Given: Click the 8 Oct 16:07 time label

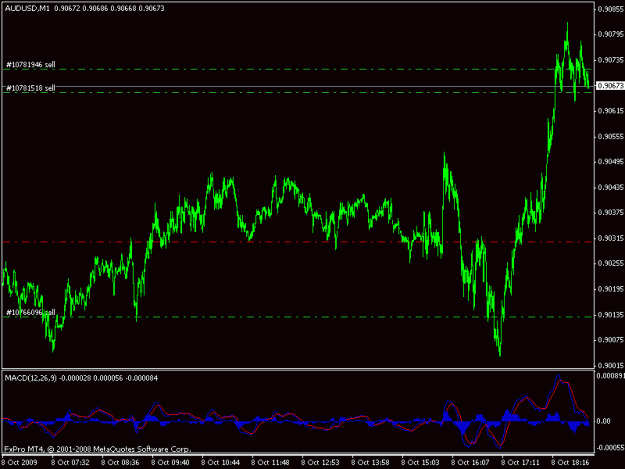Looking at the screenshot, I should [x=470, y=463].
